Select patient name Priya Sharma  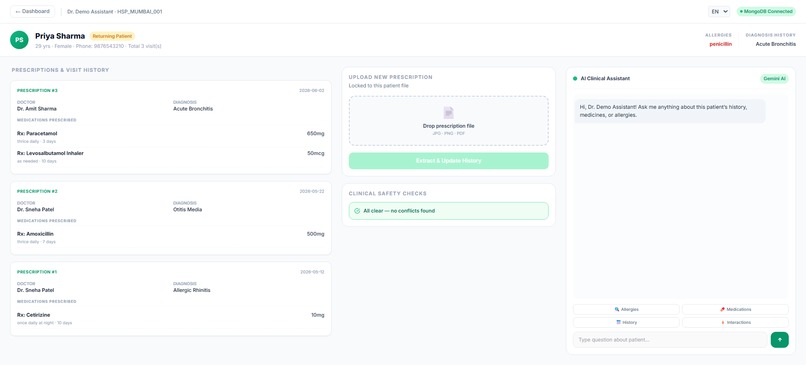pos(60,36)
